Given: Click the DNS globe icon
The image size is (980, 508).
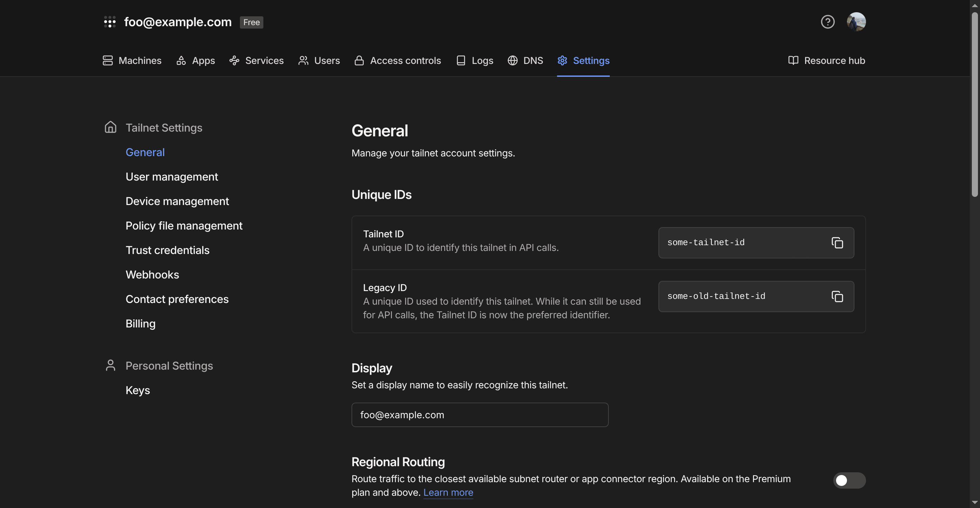Looking at the screenshot, I should click(512, 61).
